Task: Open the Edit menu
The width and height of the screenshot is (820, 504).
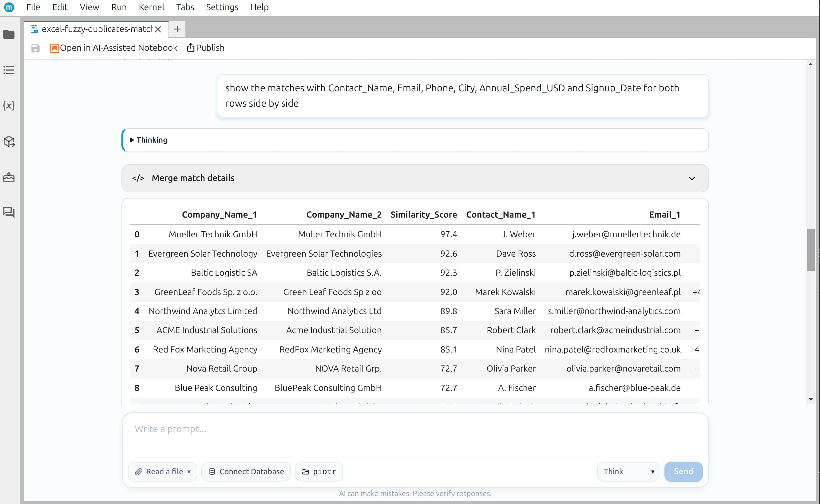Action: [60, 7]
